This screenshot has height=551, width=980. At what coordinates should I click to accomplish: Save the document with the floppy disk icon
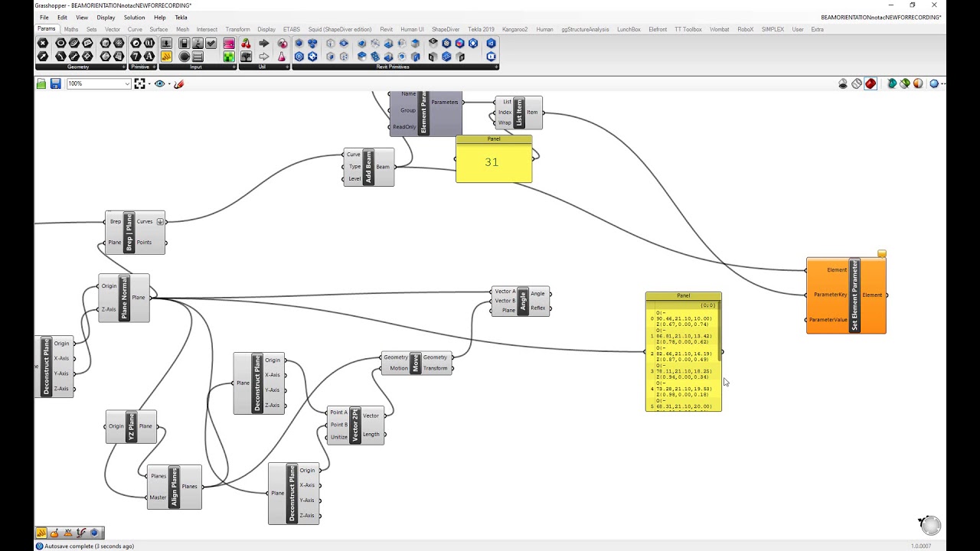(56, 83)
